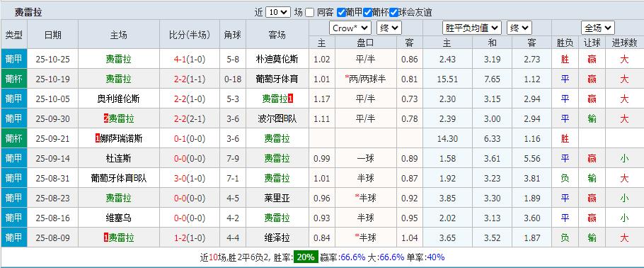
Task: Click the 进球数 column header
Action: click(x=624, y=43)
